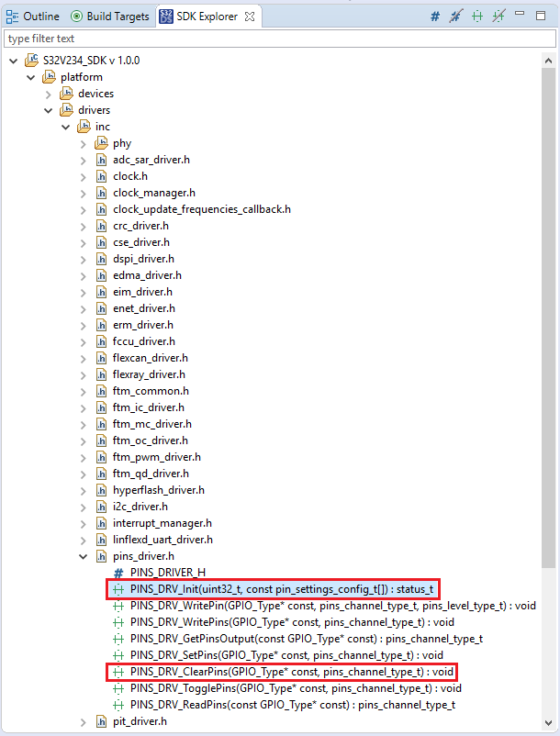This screenshot has width=560, height=736.
Task: Click the dspi_driver.h header file icon
Action: click(101, 259)
